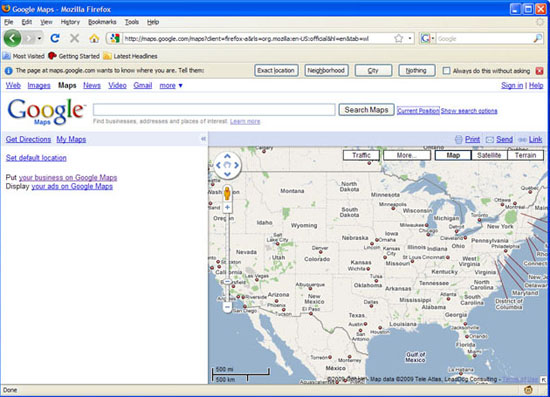Click the Search Maps button

pos(366,110)
